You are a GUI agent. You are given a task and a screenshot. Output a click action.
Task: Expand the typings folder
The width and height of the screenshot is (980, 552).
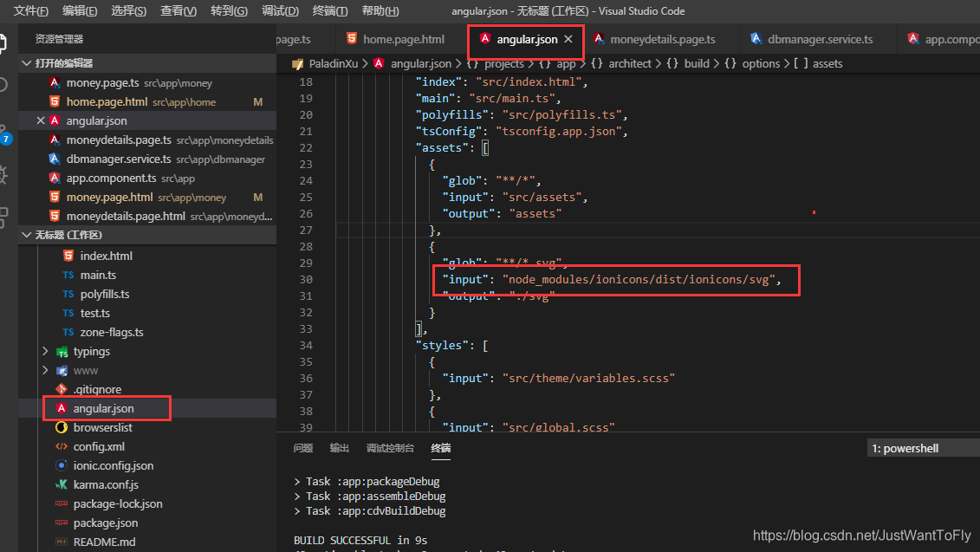(46, 351)
